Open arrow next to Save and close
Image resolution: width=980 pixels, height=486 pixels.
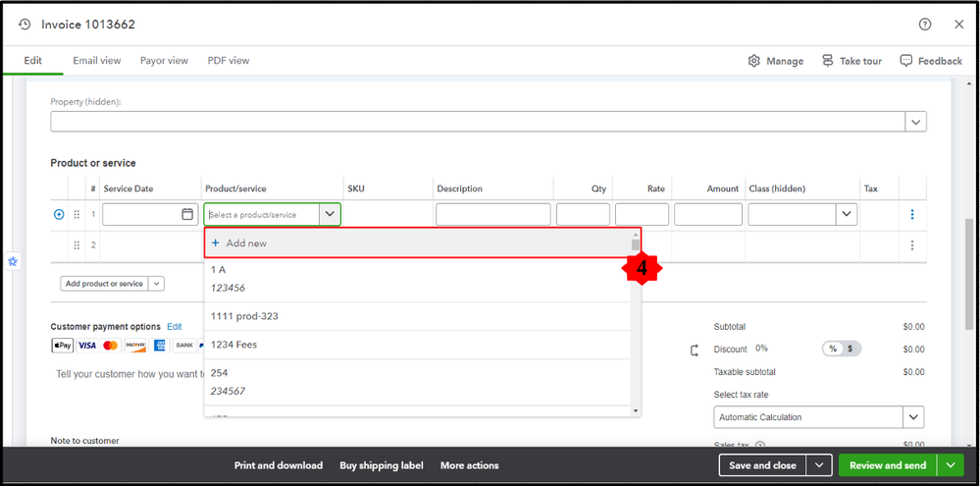coord(819,465)
